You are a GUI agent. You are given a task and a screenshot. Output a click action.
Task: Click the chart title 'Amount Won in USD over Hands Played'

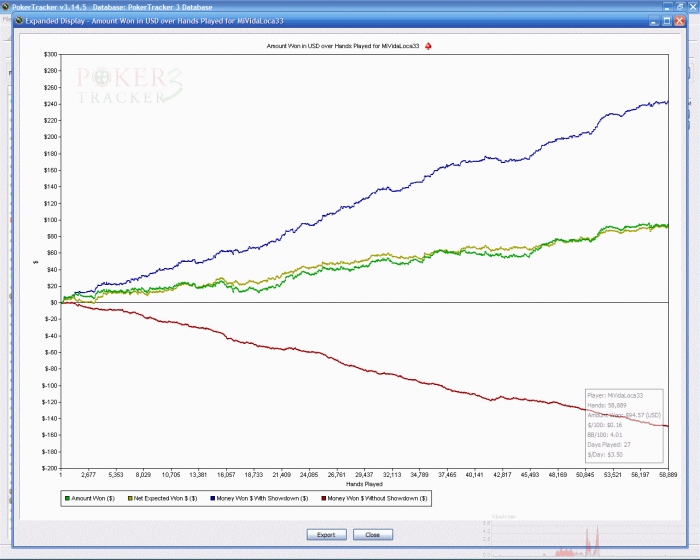pos(343,46)
